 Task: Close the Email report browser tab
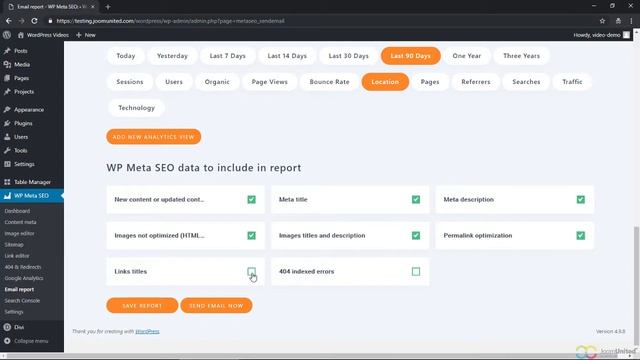(93, 7)
